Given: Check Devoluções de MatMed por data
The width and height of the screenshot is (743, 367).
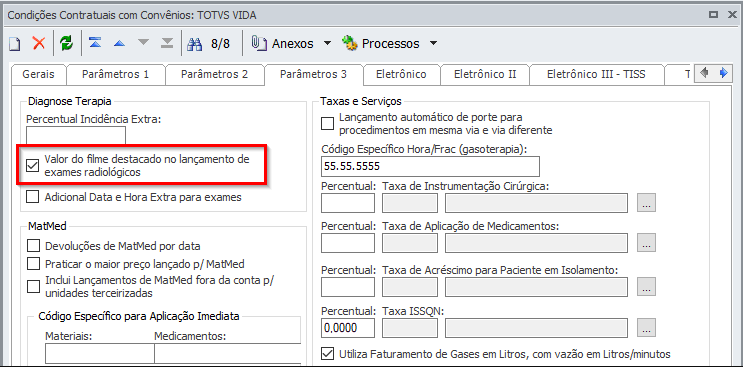Looking at the screenshot, I should (33, 246).
